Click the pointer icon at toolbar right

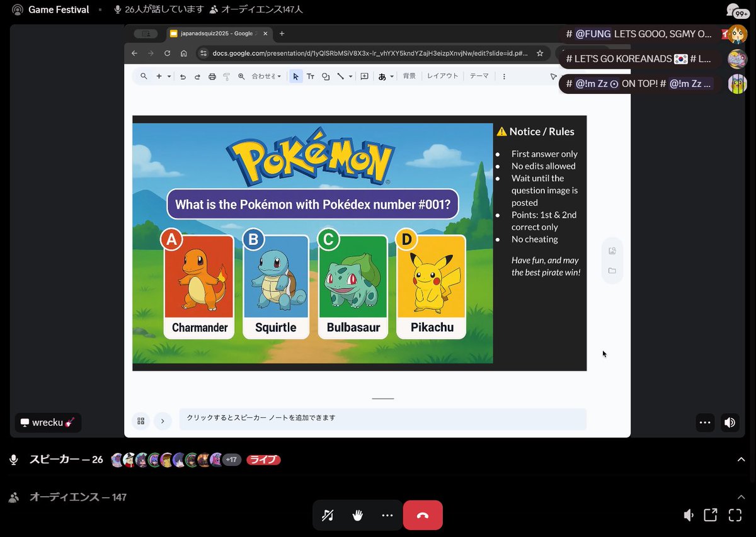[553, 76]
